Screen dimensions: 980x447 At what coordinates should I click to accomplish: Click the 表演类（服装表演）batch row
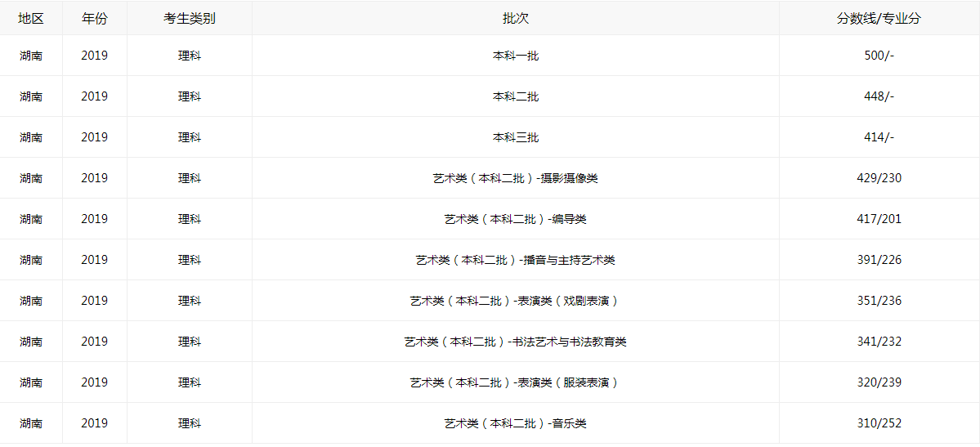516,382
